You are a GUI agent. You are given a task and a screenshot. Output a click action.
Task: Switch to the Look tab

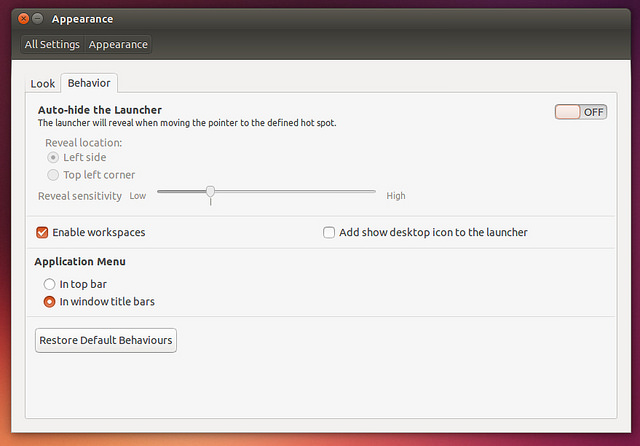[42, 84]
